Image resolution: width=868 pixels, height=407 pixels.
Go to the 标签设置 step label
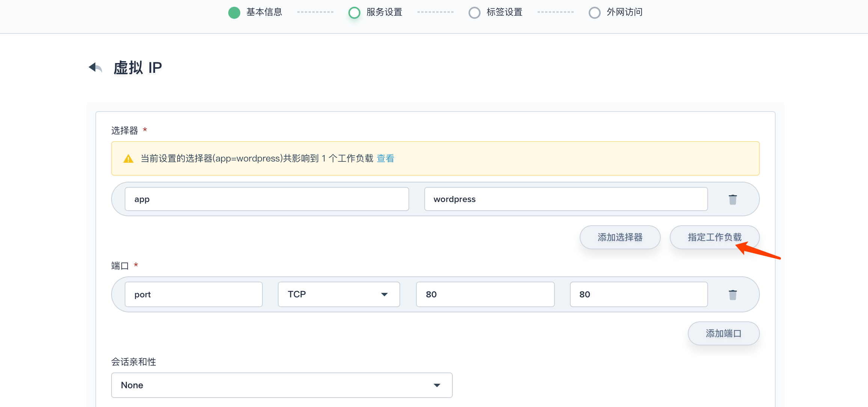(504, 12)
